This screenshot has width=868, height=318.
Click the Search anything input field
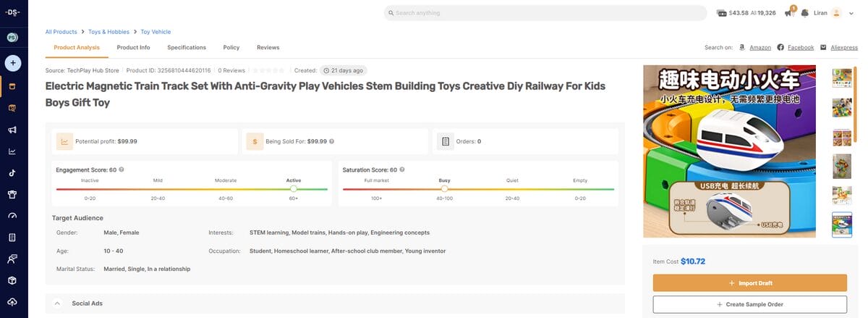point(545,13)
